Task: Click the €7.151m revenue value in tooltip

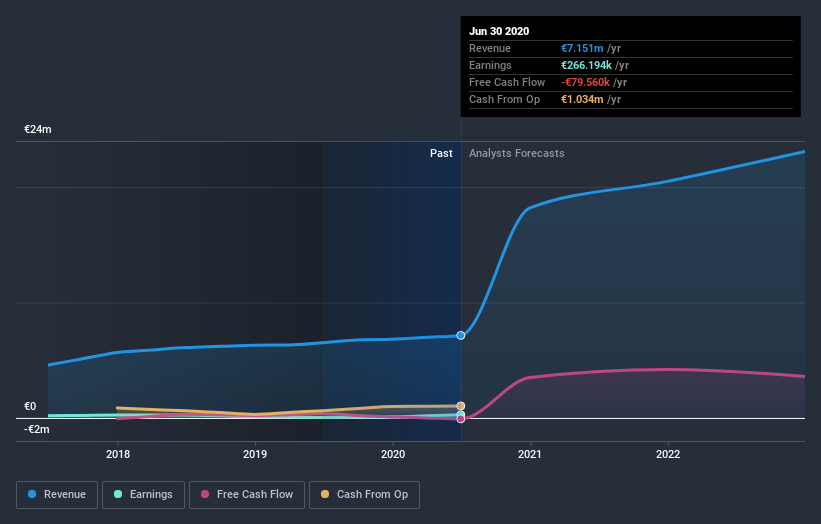Action: pyautogui.click(x=582, y=48)
